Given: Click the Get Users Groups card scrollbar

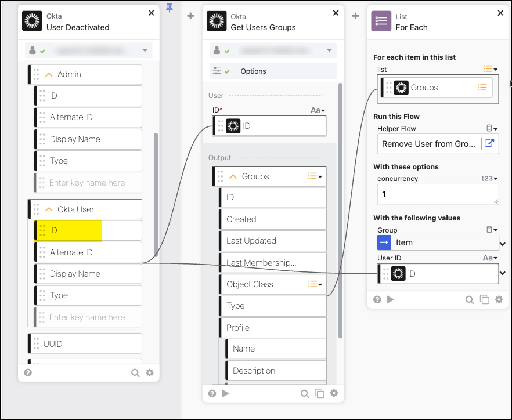Looking at the screenshot, I should coord(340,211).
